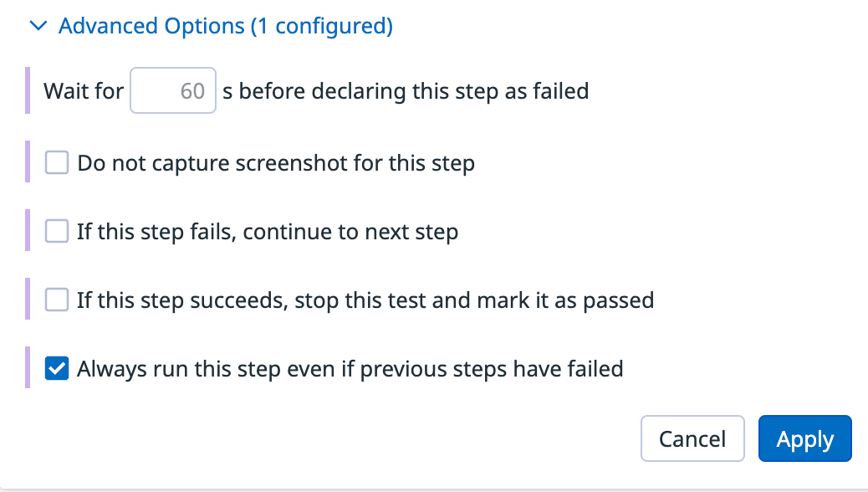Check the "stop this test" checkbox box
This screenshot has width=868, height=492.
pyautogui.click(x=57, y=300)
